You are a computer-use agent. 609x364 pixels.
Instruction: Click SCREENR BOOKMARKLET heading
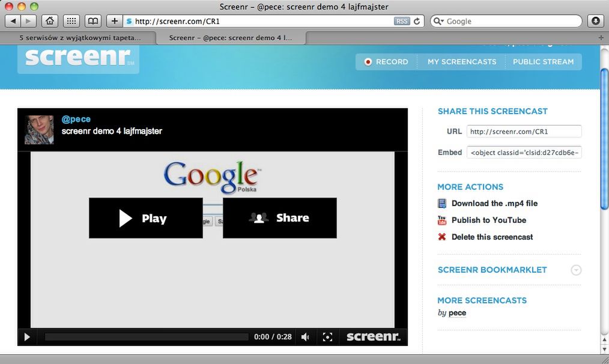point(492,270)
